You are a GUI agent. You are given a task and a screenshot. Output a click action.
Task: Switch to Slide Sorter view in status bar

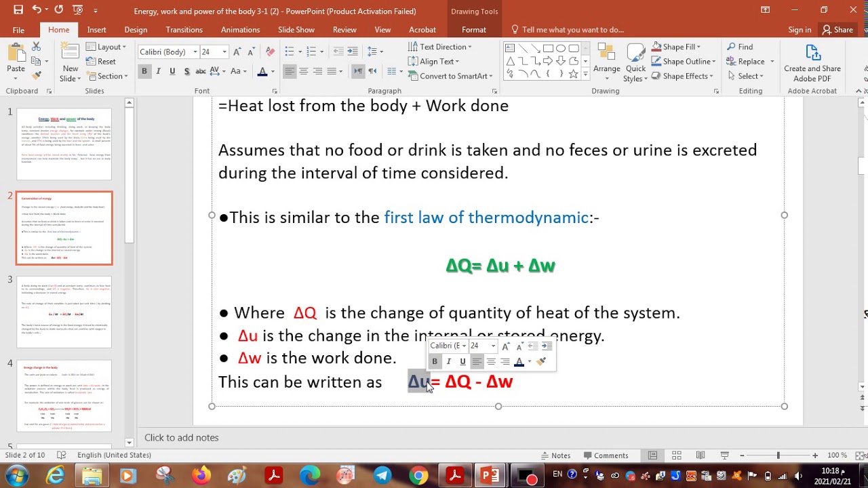click(677, 455)
